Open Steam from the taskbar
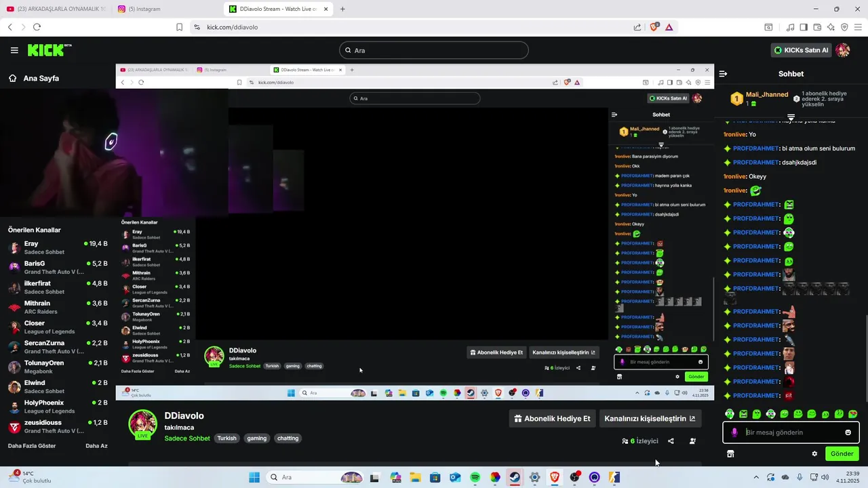 point(515,477)
